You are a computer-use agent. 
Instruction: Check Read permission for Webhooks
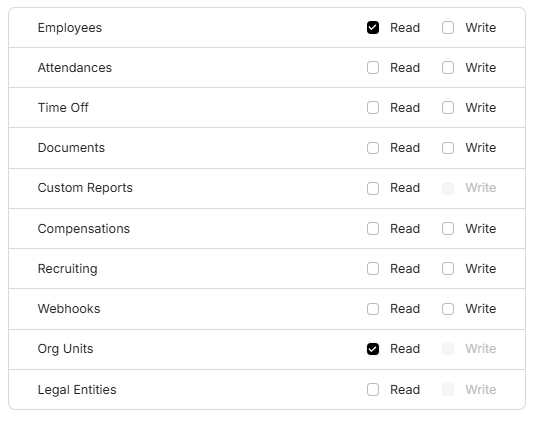point(373,309)
